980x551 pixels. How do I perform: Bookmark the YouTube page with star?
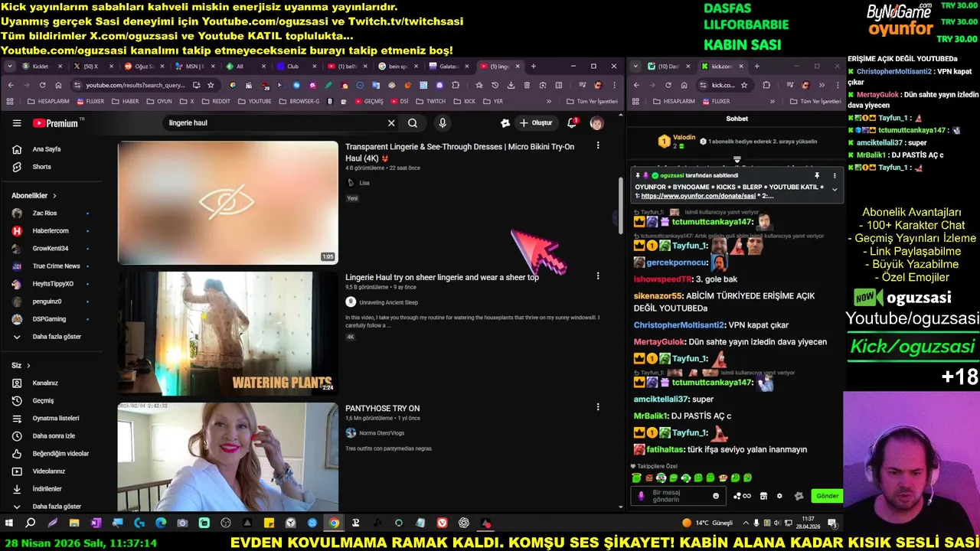211,85
